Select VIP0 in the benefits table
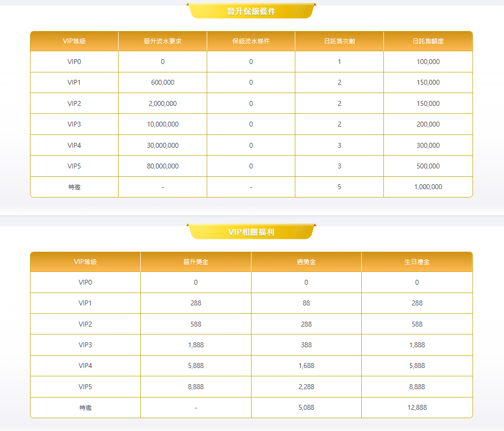This screenshot has width=504, height=431. 85,282
